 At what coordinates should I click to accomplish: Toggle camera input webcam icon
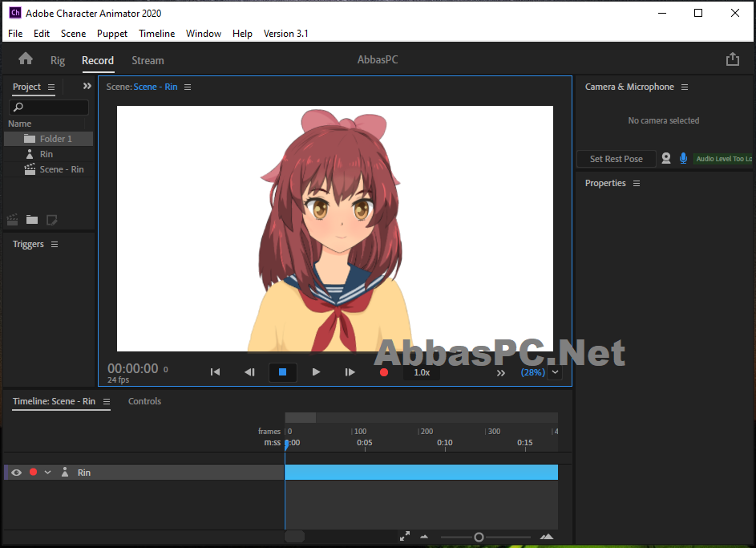[x=666, y=158]
